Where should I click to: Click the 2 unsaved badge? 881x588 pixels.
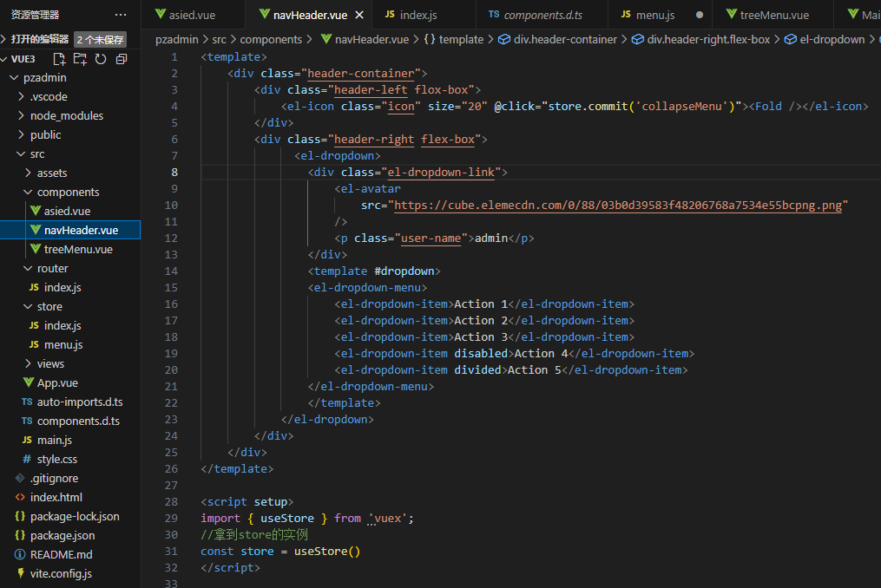click(100, 39)
